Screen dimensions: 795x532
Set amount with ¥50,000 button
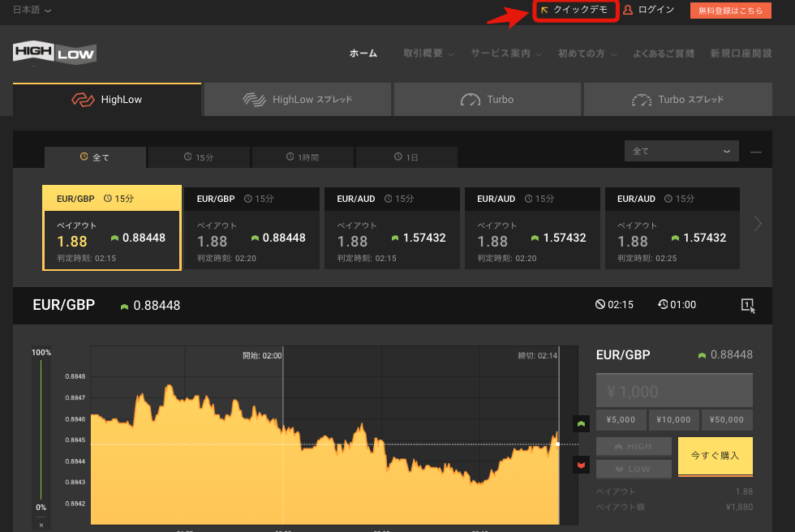[727, 419]
